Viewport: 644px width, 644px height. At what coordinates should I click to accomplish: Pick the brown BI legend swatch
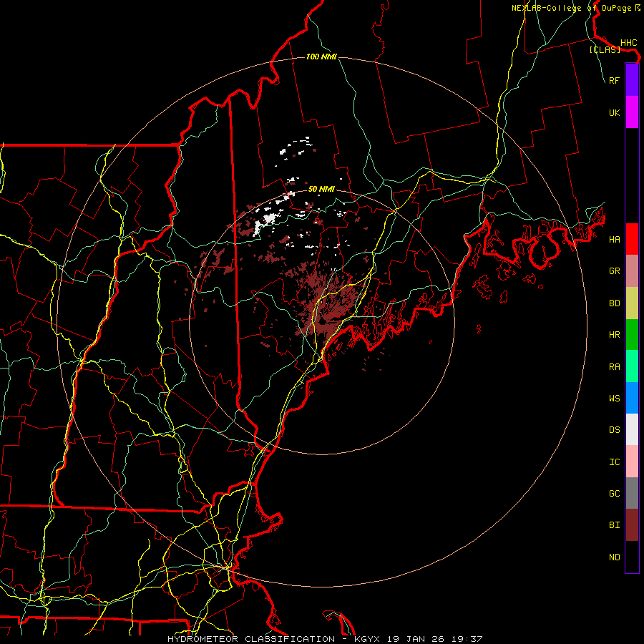click(x=632, y=525)
